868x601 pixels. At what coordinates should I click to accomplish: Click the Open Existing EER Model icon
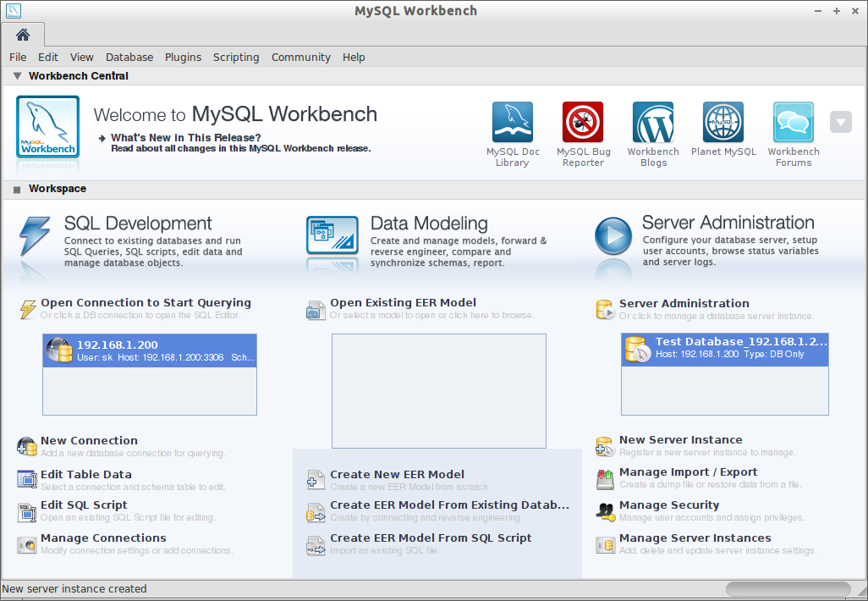(x=316, y=310)
